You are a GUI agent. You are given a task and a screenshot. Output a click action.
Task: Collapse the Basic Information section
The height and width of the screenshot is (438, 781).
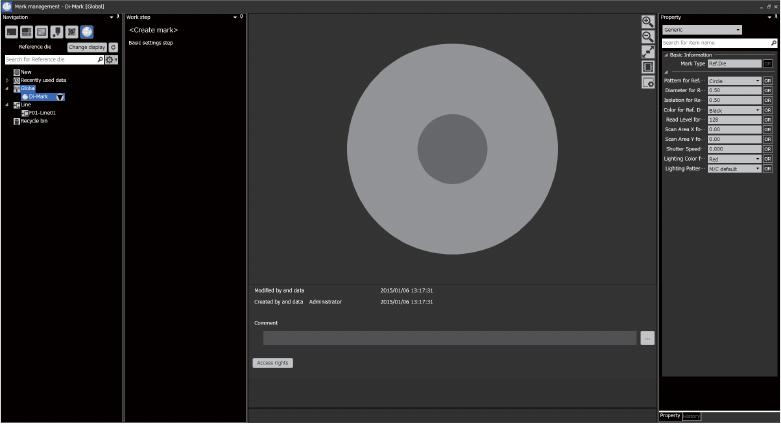pyautogui.click(x=666, y=55)
